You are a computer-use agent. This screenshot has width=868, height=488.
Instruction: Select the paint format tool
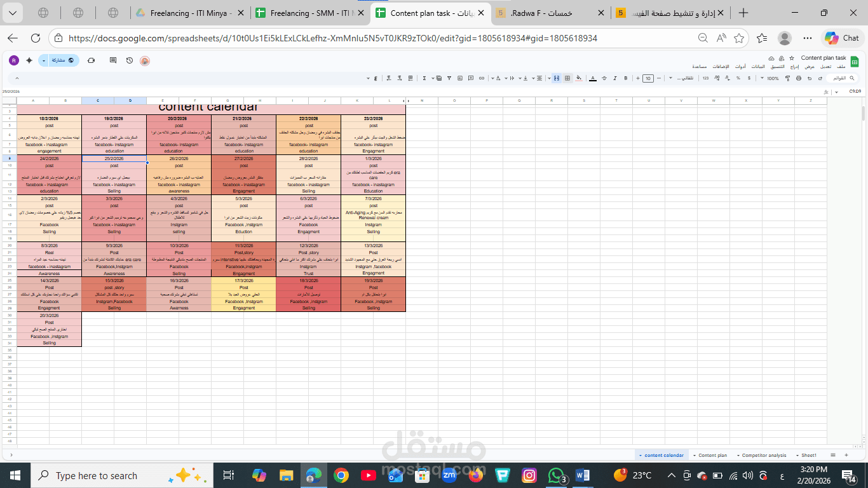[x=787, y=78]
